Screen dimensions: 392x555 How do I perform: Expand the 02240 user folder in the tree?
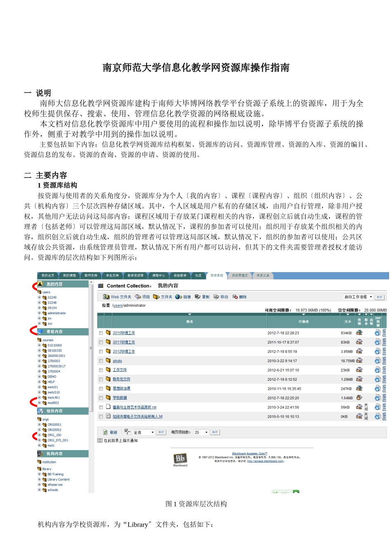[40, 297]
